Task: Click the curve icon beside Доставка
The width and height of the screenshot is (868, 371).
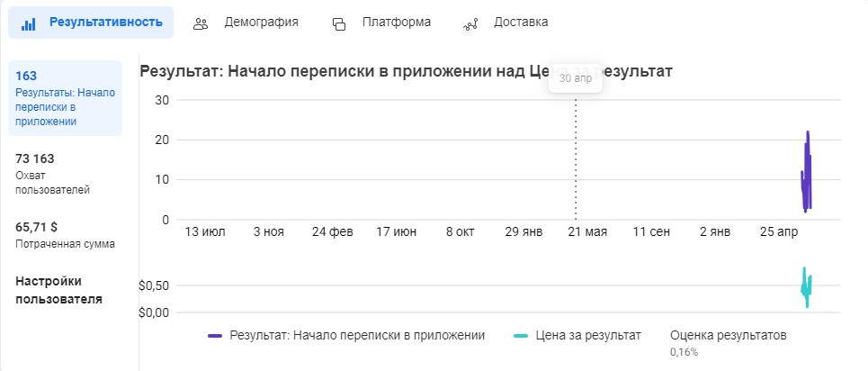Action: 470,23
